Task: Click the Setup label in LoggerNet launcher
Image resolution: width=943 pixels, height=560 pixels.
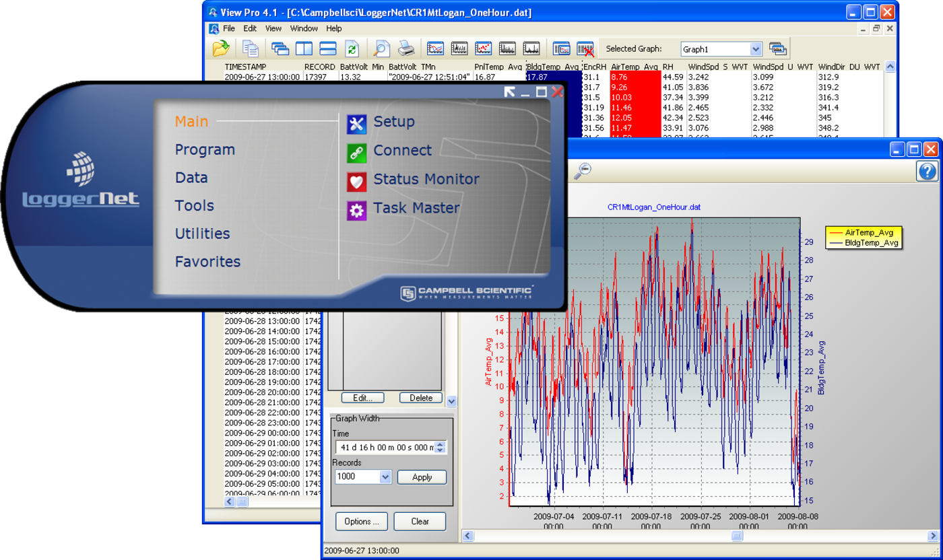Action: tap(394, 122)
